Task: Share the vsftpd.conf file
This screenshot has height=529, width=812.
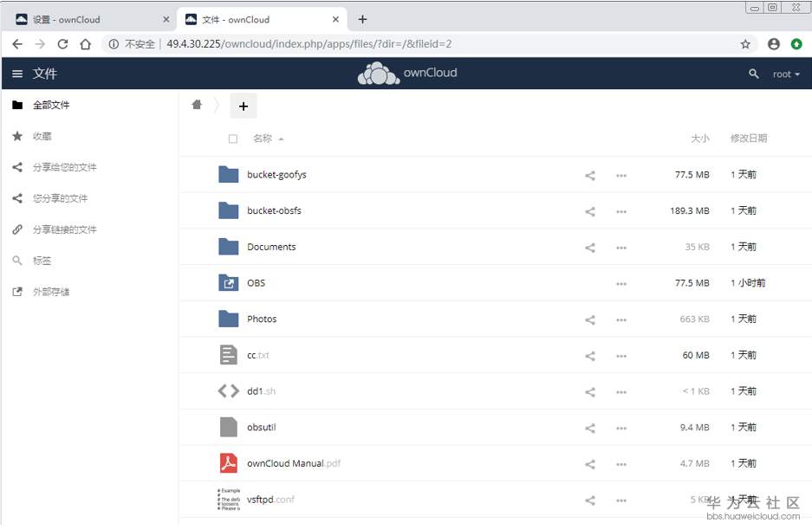Action: click(590, 500)
